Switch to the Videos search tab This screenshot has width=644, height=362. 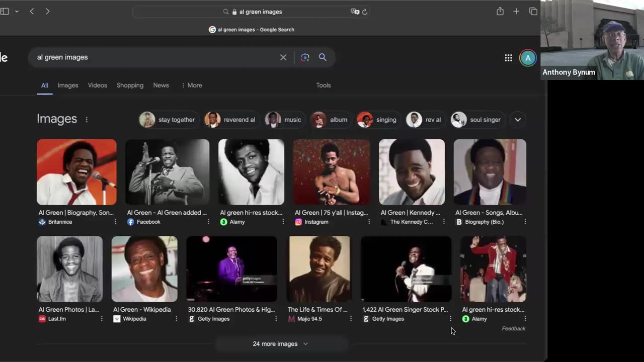pyautogui.click(x=98, y=85)
